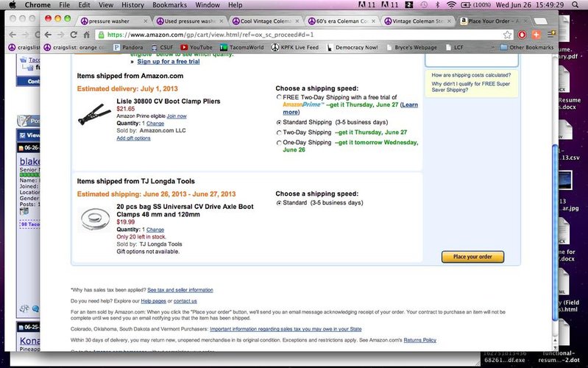Select Two-Day Shipping option
Image resolution: width=588 pixels, height=368 pixels.
[x=279, y=132]
